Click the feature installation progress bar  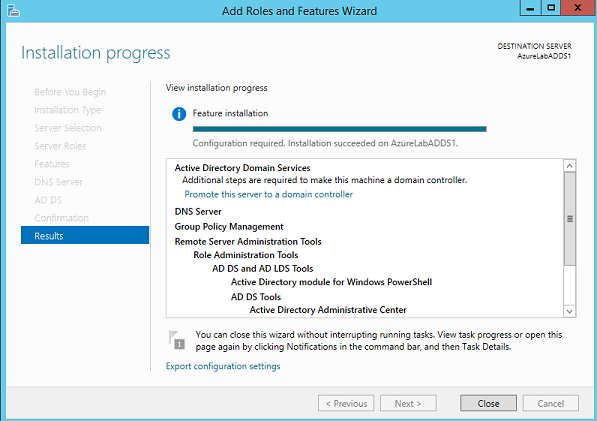click(339, 129)
